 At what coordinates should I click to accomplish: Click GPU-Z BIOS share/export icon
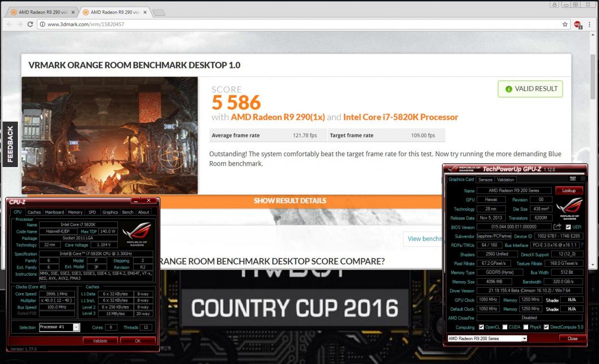click(557, 227)
